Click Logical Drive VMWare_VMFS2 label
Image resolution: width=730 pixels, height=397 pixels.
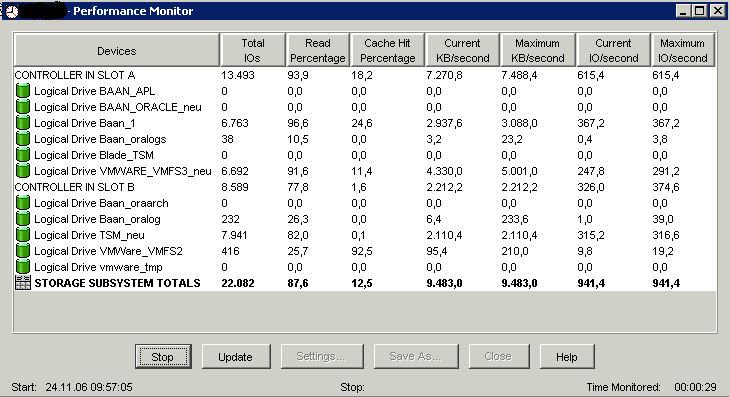pyautogui.click(x=108, y=251)
